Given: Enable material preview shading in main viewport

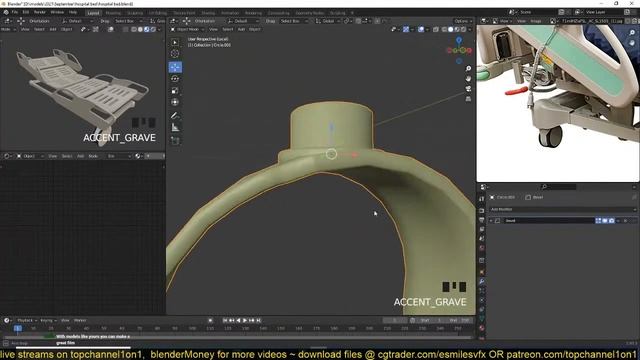Looking at the screenshot, I should (x=457, y=29).
